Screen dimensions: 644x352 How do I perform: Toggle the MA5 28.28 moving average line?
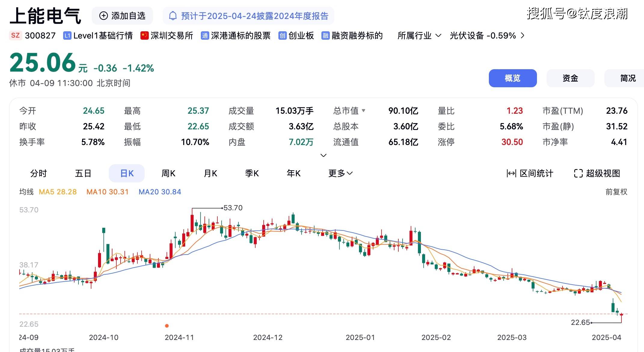click(58, 192)
